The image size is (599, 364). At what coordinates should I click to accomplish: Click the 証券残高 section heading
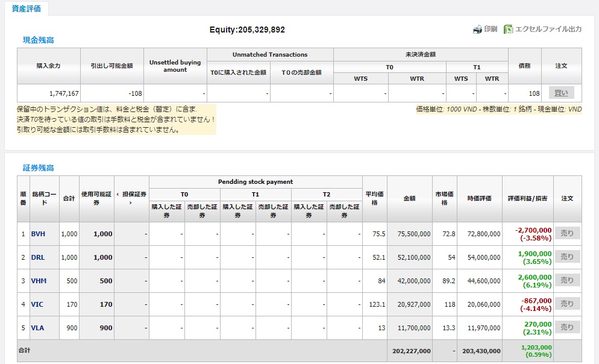[39, 168]
